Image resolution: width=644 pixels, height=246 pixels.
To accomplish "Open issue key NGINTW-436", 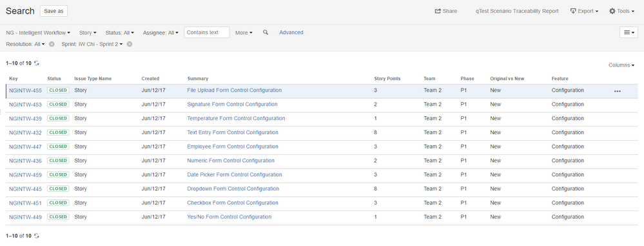I will [26, 161].
